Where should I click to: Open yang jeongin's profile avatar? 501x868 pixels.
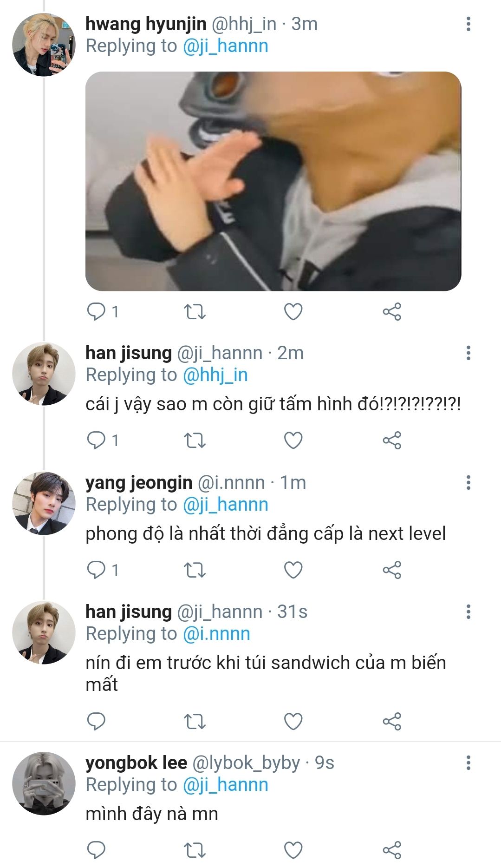[44, 504]
